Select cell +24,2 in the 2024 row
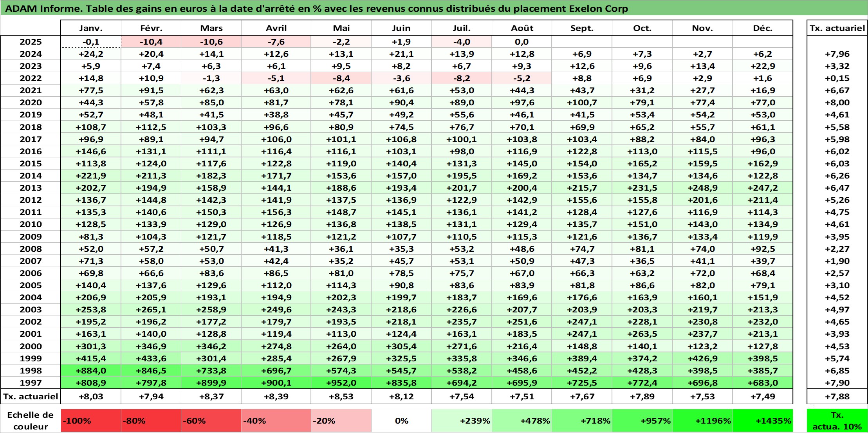 point(91,54)
